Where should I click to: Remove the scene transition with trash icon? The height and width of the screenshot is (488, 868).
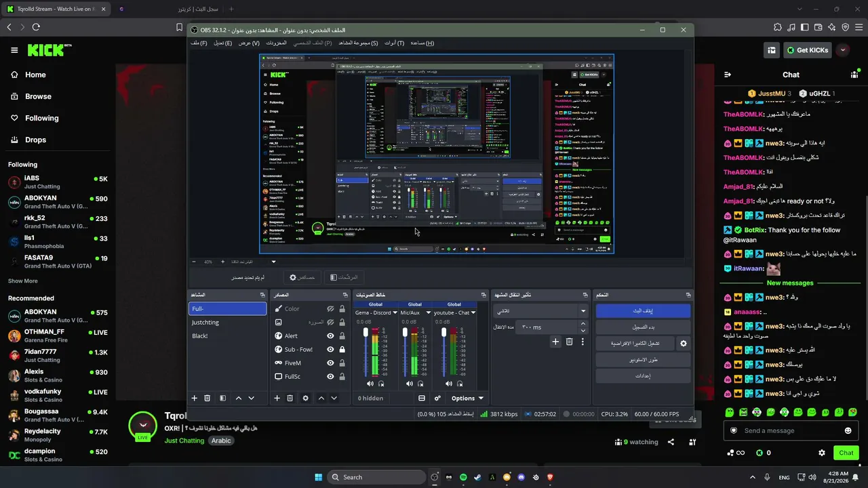569,342
